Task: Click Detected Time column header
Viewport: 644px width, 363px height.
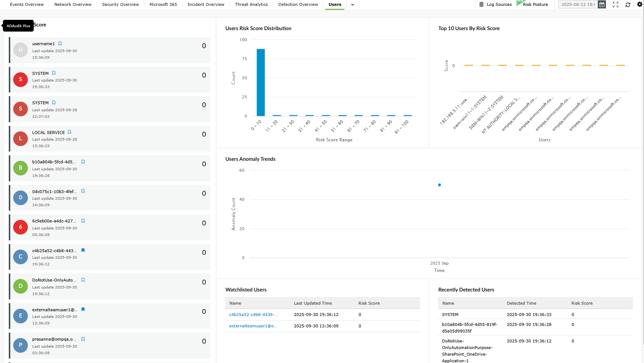Action: 522,303
